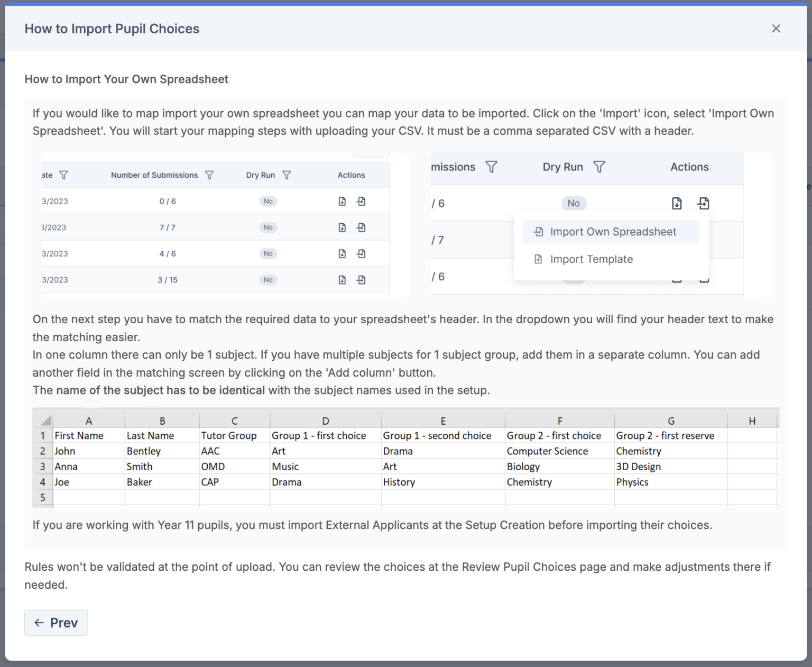Image resolution: width=812 pixels, height=667 pixels.
Task: Toggle the No badge in the 3/15 row
Action: tap(268, 280)
